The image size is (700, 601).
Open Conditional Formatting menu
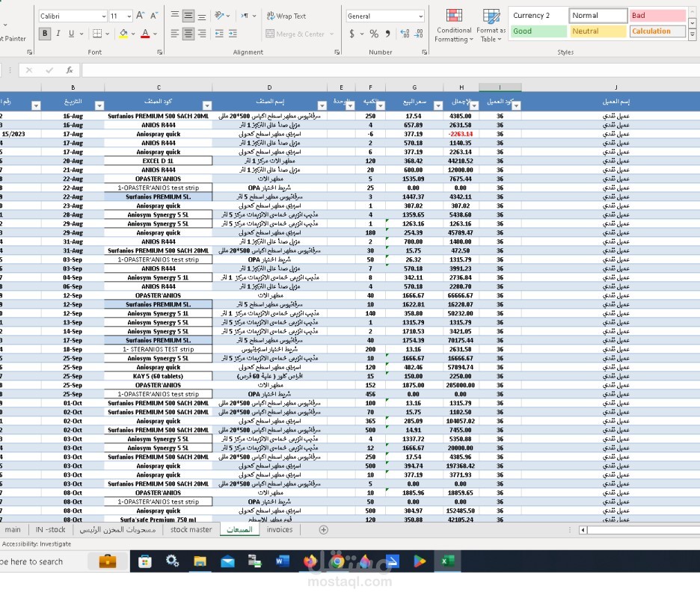(x=454, y=25)
